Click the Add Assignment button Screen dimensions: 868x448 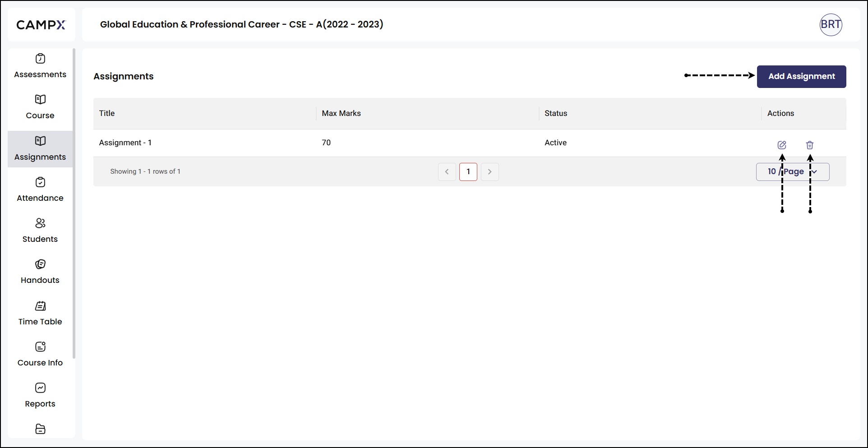pos(802,76)
